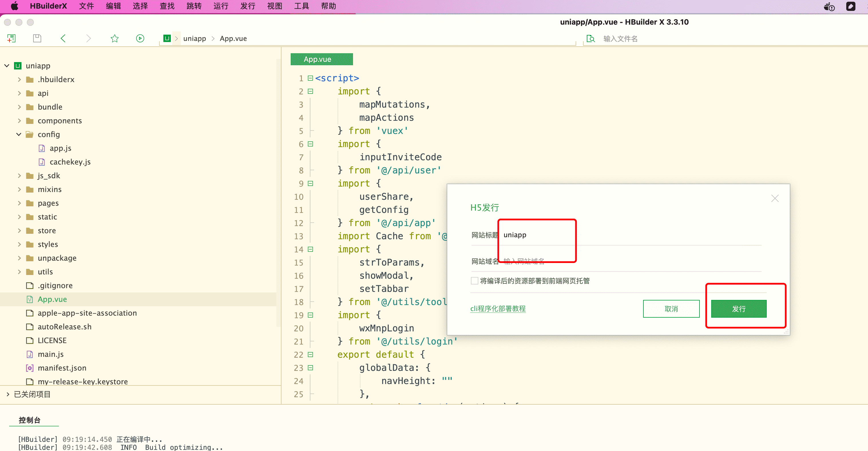Image resolution: width=868 pixels, height=451 pixels.
Task: Click the 网站标题 input field
Action: (x=632, y=235)
